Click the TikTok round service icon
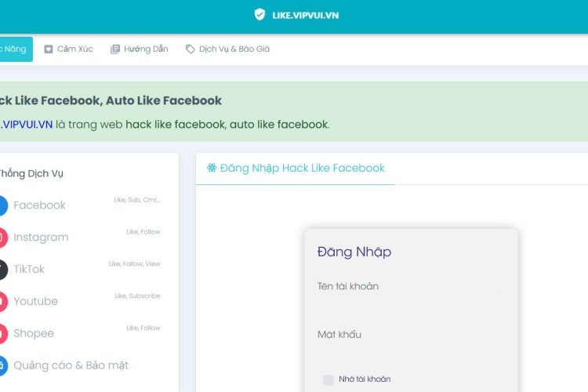This screenshot has width=588, height=392. pyautogui.click(x=2, y=269)
